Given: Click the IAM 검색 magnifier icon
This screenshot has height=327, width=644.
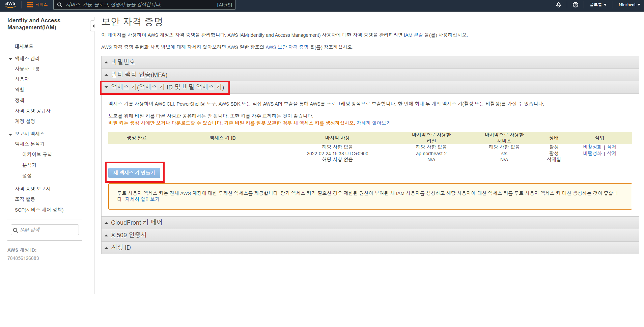Looking at the screenshot, I should pos(16,230).
